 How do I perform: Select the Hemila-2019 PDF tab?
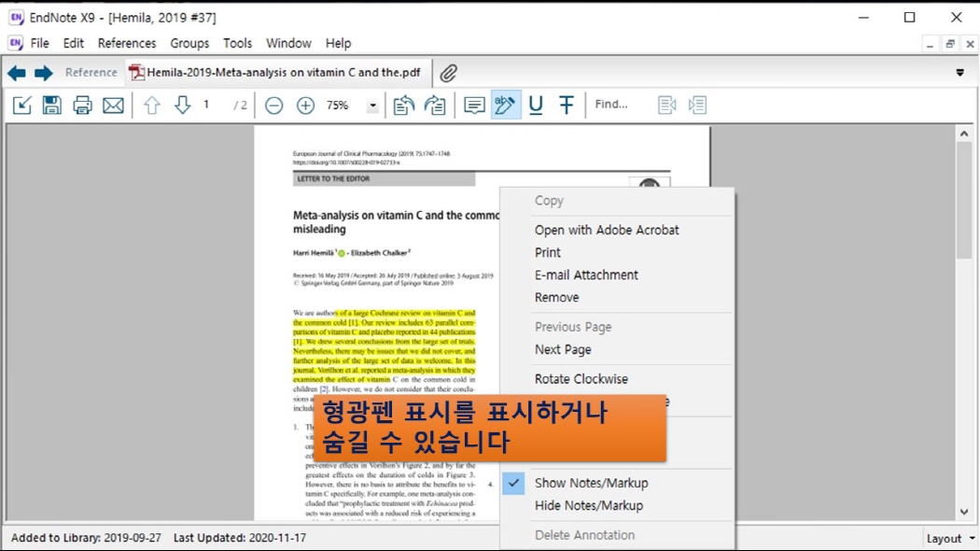click(x=275, y=73)
